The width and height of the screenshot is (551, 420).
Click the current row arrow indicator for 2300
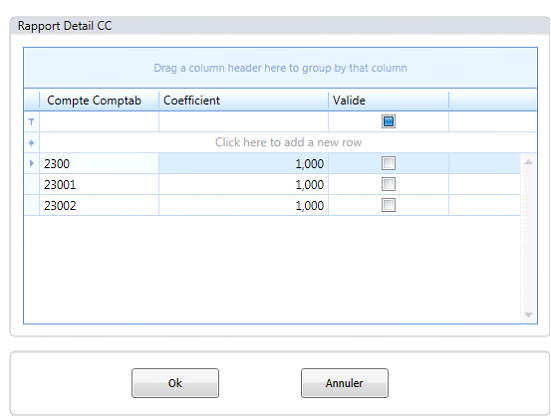[x=32, y=163]
